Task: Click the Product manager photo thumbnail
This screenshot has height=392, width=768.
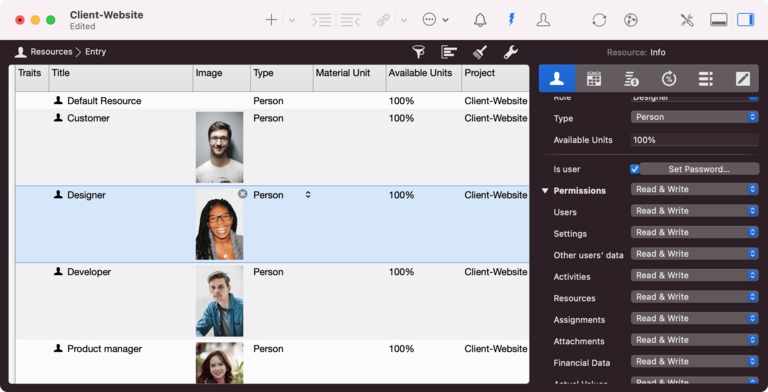Action: (x=219, y=363)
